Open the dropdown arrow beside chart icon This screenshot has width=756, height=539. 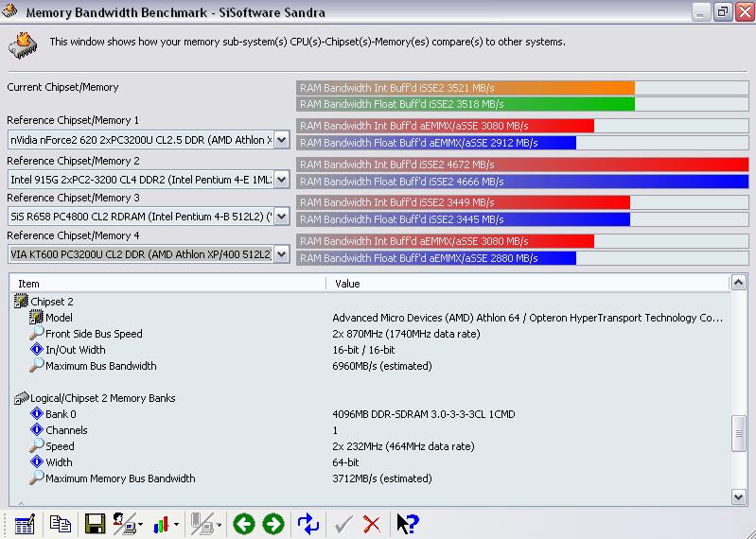click(177, 525)
